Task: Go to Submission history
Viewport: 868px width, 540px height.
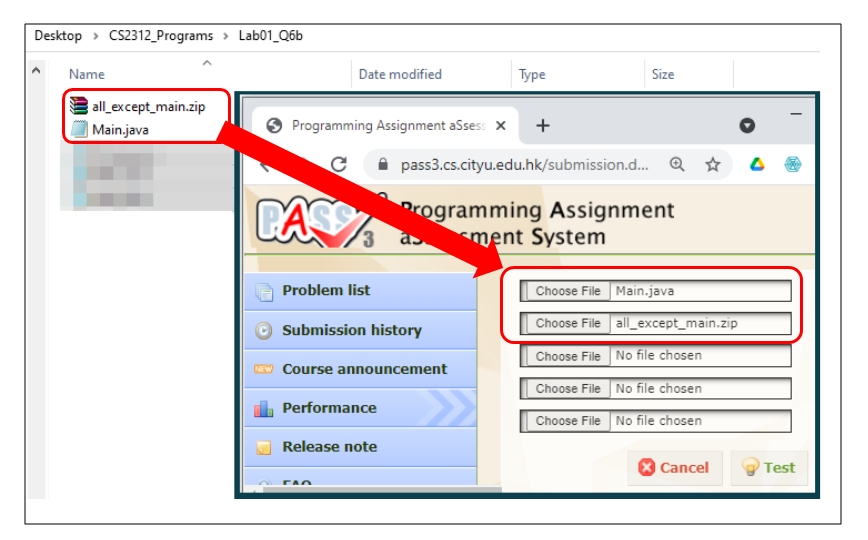Action: click(x=351, y=330)
